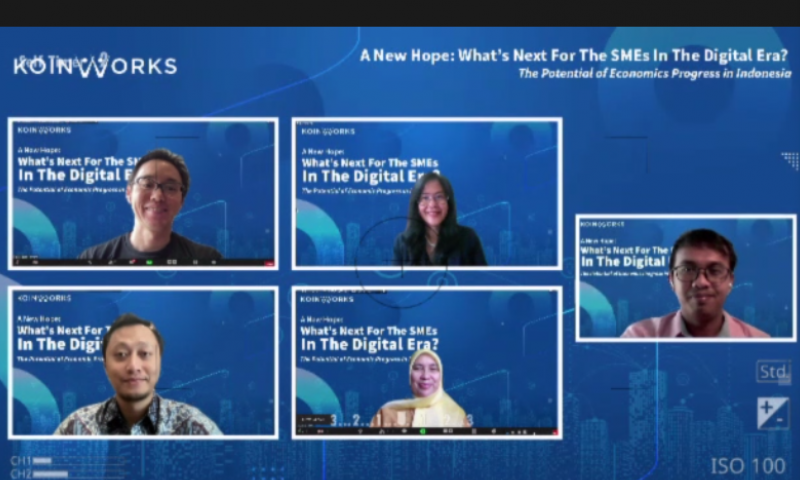Click small KoinWorks logo in black-dressed woman's tile
Image resolution: width=800 pixels, height=480 pixels.
pyautogui.click(x=327, y=130)
